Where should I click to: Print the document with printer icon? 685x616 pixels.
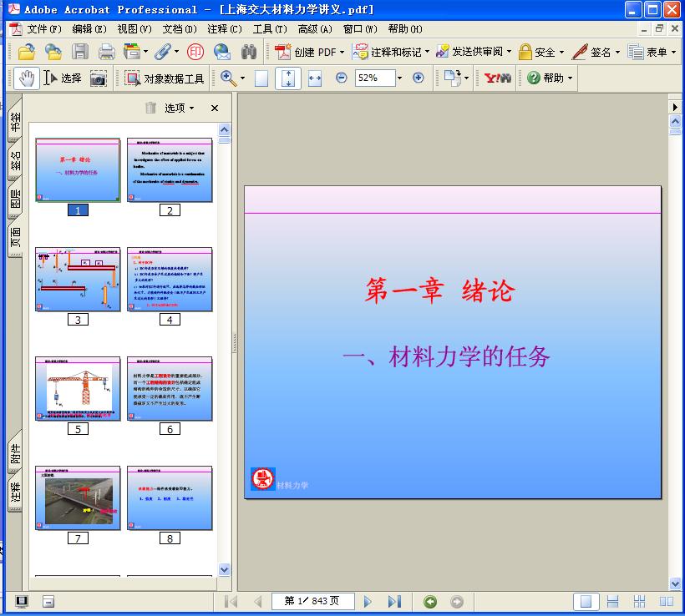[x=107, y=52]
